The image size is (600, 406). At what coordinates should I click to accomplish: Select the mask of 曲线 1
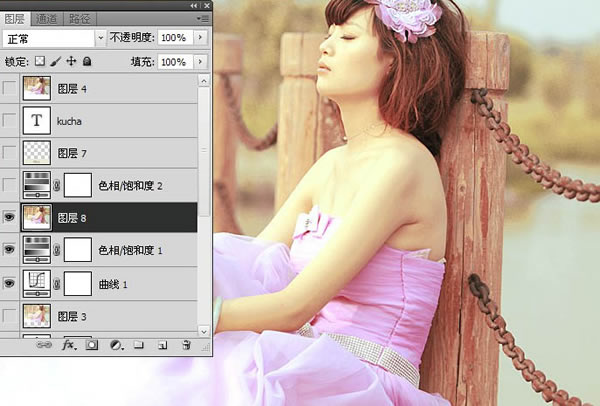78,284
